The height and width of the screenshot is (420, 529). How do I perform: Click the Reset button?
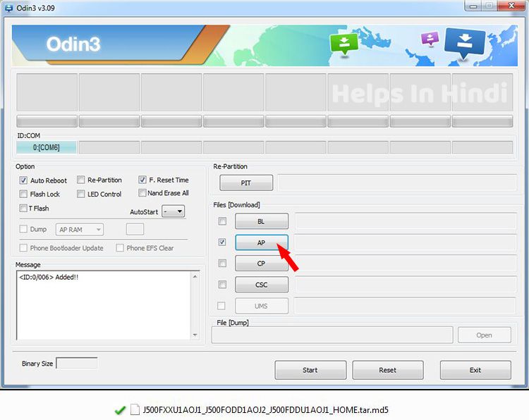coord(388,370)
